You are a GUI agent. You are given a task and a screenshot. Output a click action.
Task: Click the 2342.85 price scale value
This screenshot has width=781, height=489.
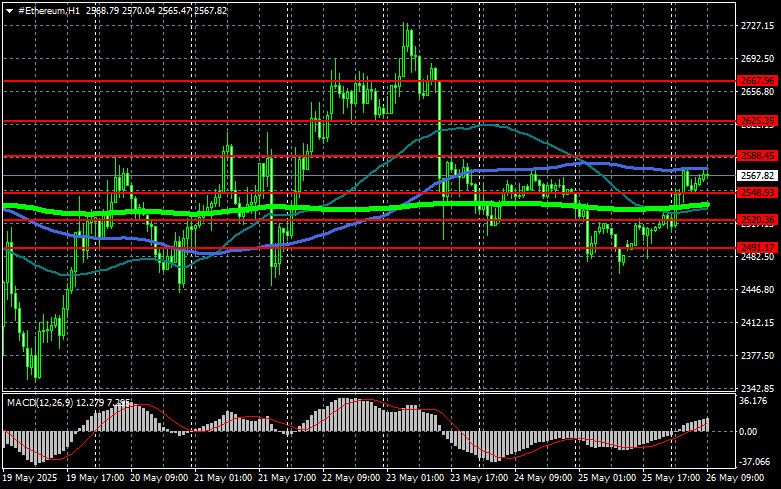[x=757, y=388]
